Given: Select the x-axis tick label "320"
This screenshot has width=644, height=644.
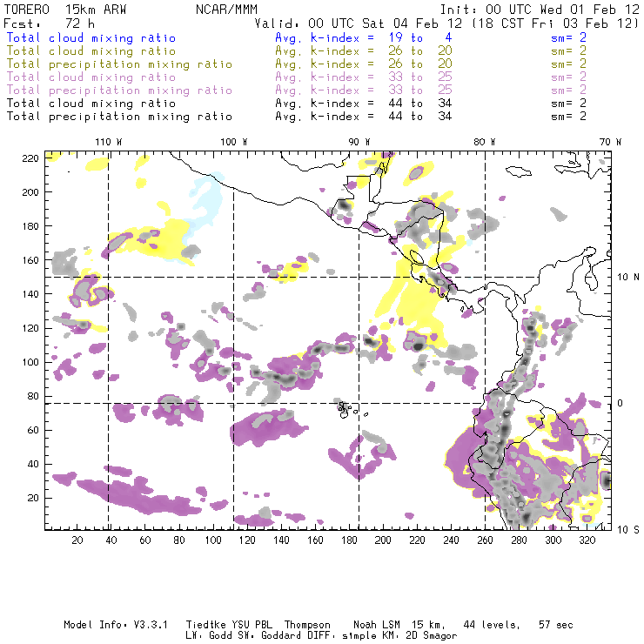Looking at the screenshot, I should 587,540.
